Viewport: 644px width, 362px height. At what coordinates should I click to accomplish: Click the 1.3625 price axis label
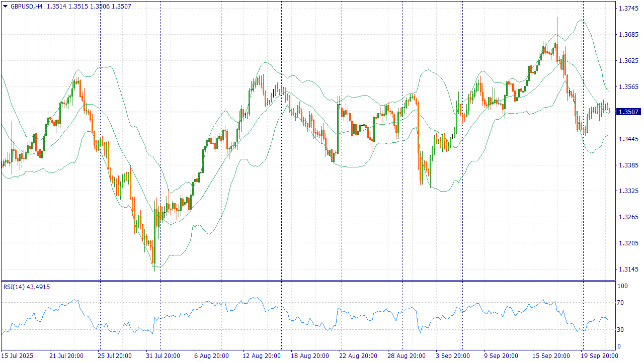coord(629,61)
